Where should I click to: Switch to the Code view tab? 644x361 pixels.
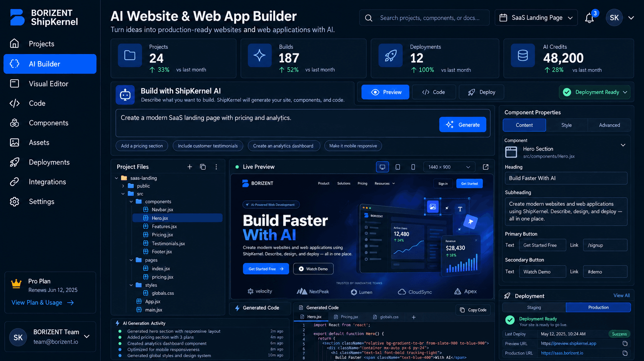tap(433, 92)
